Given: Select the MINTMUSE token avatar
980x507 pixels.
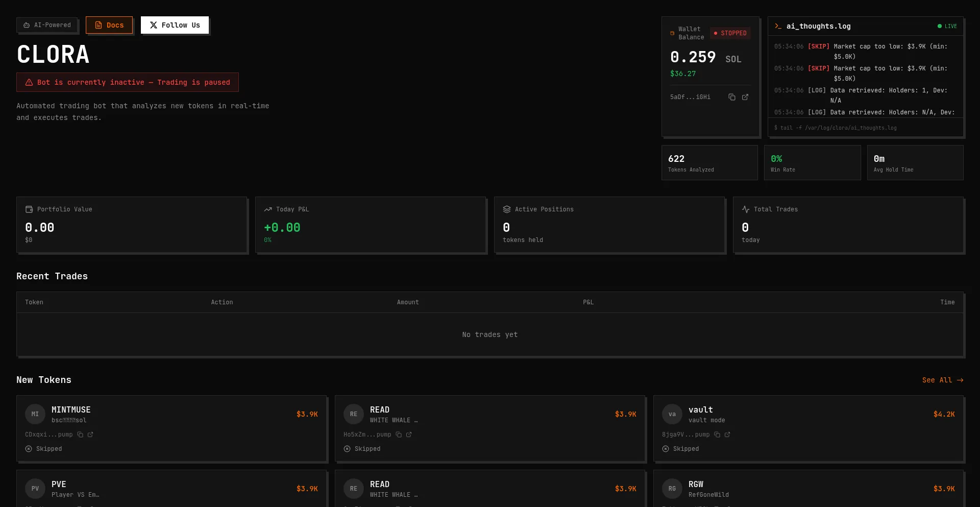Looking at the screenshot, I should click(x=35, y=414).
